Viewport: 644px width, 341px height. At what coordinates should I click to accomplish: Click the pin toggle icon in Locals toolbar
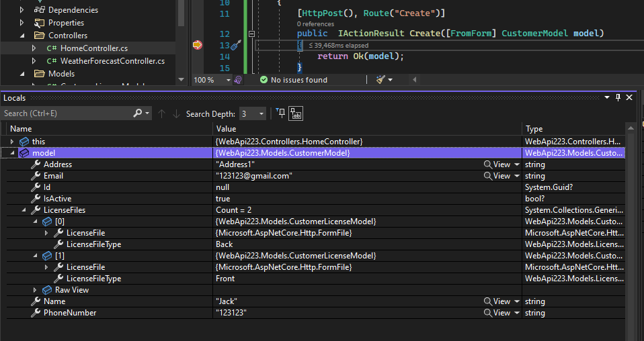pos(280,113)
